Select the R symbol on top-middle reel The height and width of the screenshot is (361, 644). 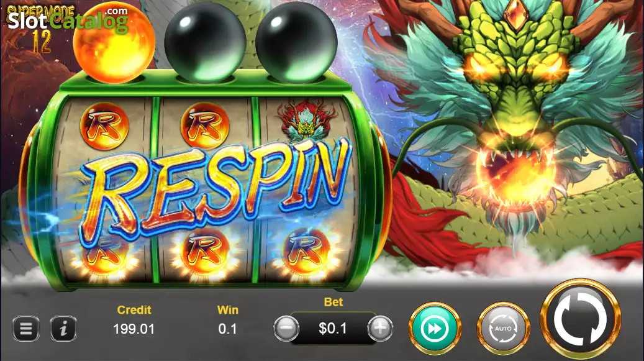point(205,126)
